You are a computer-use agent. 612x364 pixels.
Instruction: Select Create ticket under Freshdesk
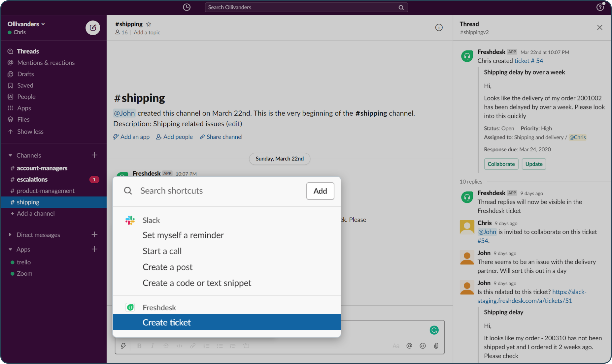click(x=166, y=322)
